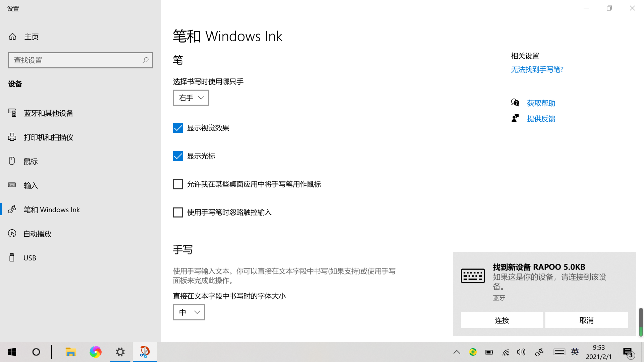Click the green security tray icon

[x=473, y=352]
